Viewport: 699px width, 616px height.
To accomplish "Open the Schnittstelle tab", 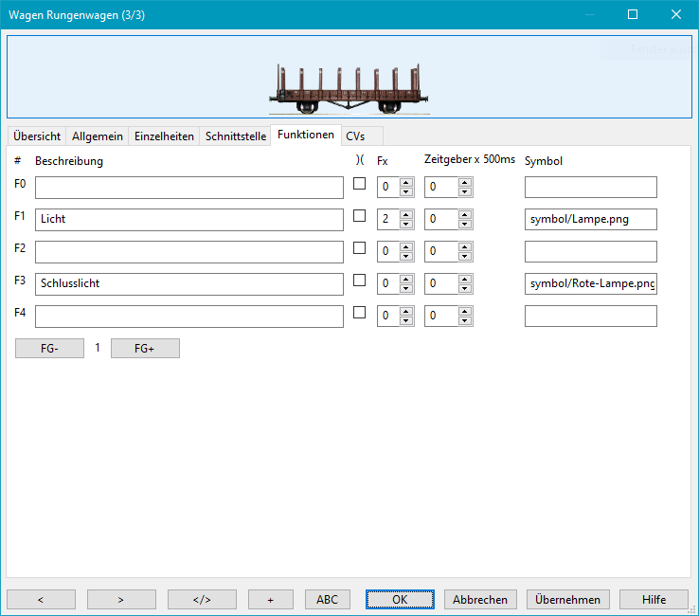I will pyautogui.click(x=236, y=136).
